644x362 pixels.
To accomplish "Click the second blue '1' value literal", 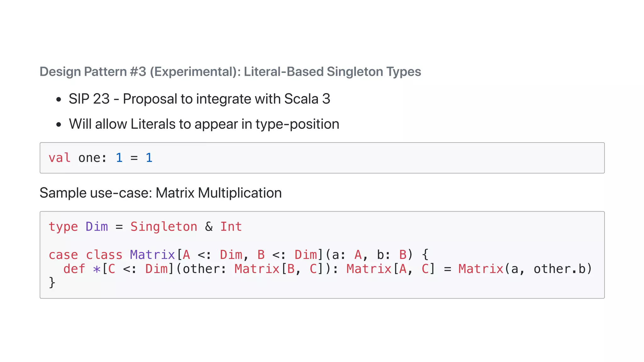I will coord(149,158).
